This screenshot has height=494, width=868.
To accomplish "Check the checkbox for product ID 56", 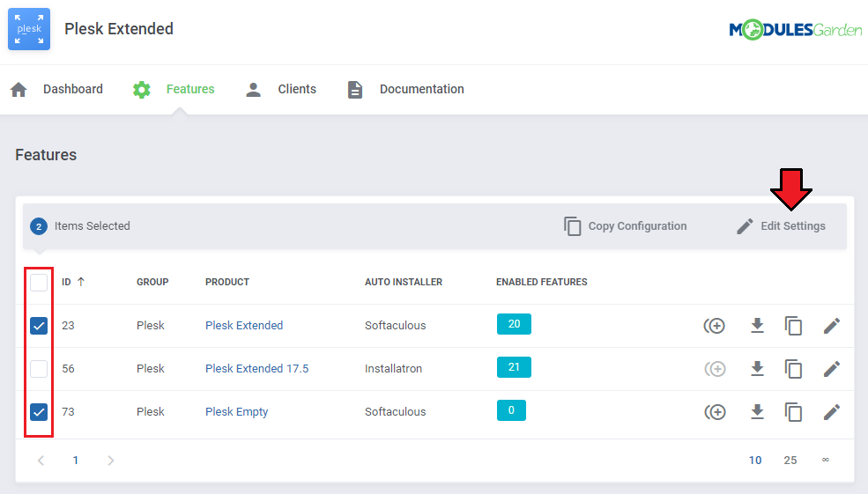I will (39, 369).
